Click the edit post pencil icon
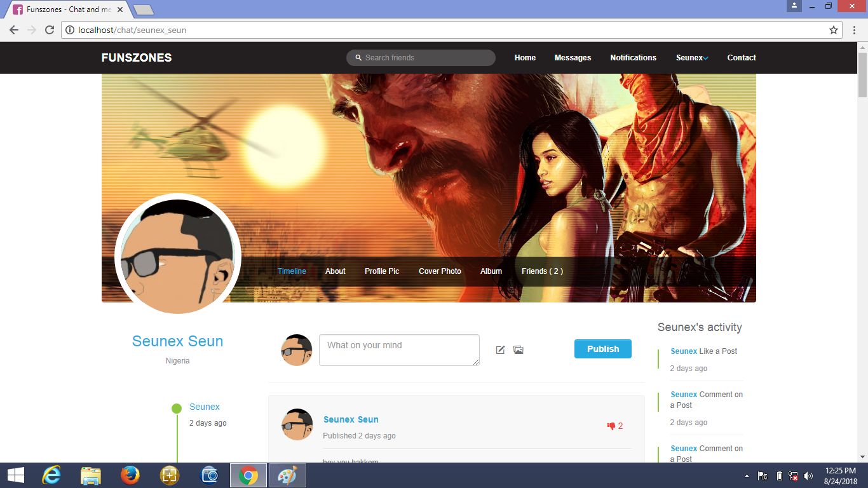The height and width of the screenshot is (488, 868). pyautogui.click(x=500, y=350)
